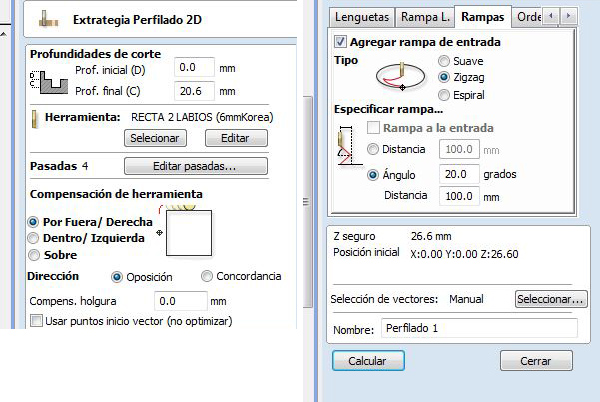Screen dimensions: 600x402
Task: Click the Selecionar tool button
Action: point(155,138)
